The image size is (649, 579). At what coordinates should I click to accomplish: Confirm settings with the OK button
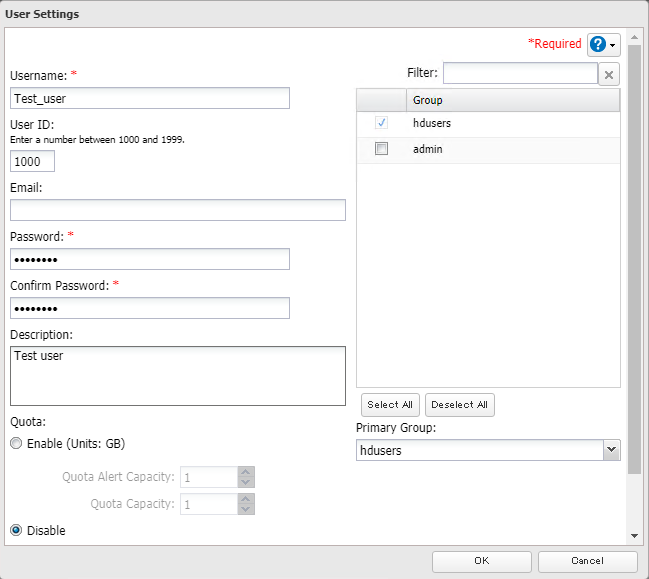[481, 561]
